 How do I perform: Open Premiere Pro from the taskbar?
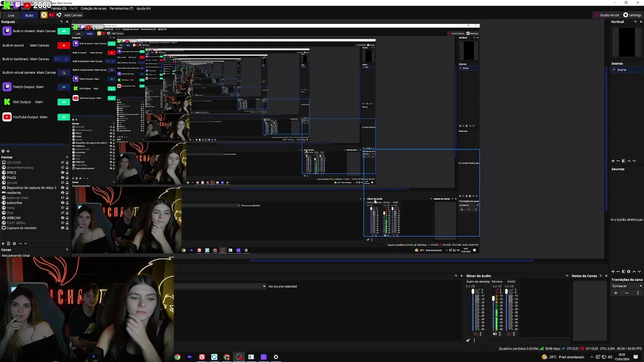190,357
